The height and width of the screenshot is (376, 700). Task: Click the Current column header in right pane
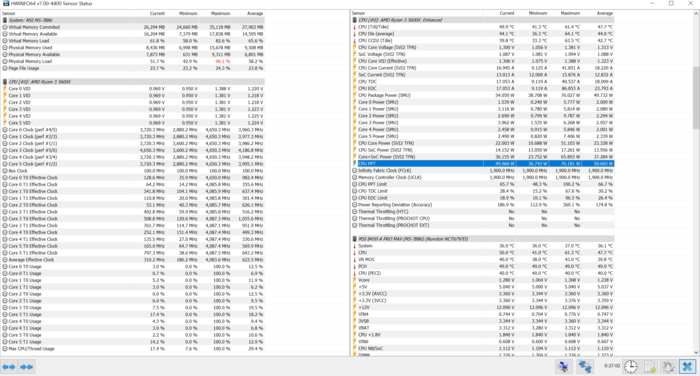pos(500,13)
